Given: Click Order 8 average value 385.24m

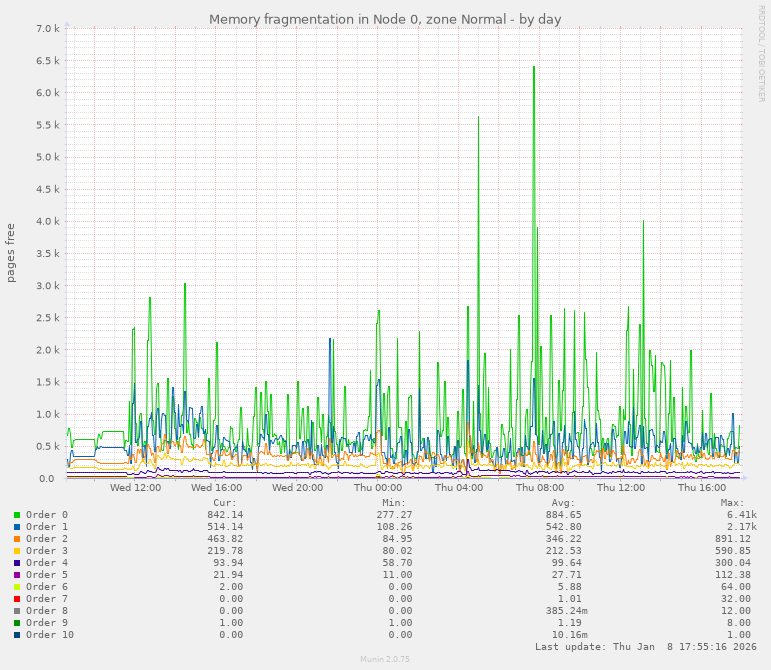Looking at the screenshot, I should (566, 611).
